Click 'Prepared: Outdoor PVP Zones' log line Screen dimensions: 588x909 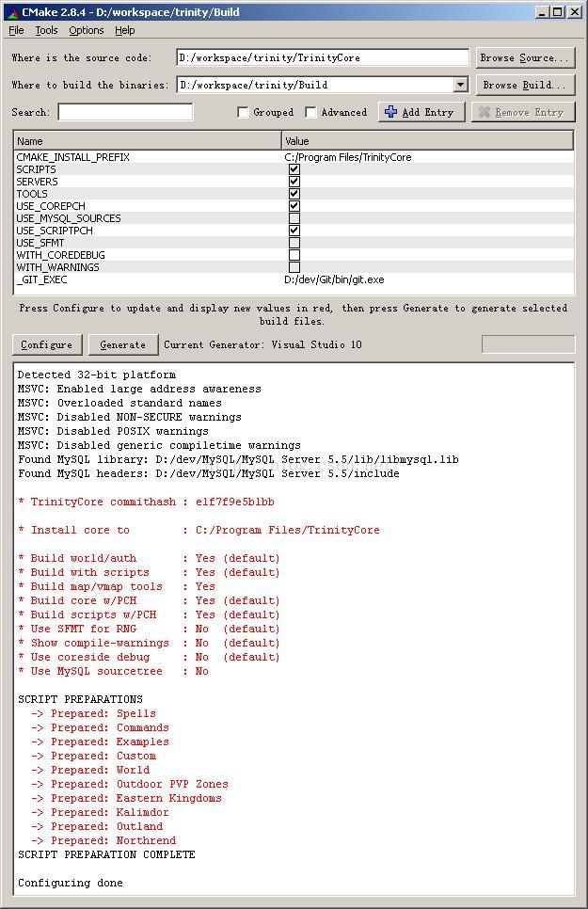coord(130,784)
